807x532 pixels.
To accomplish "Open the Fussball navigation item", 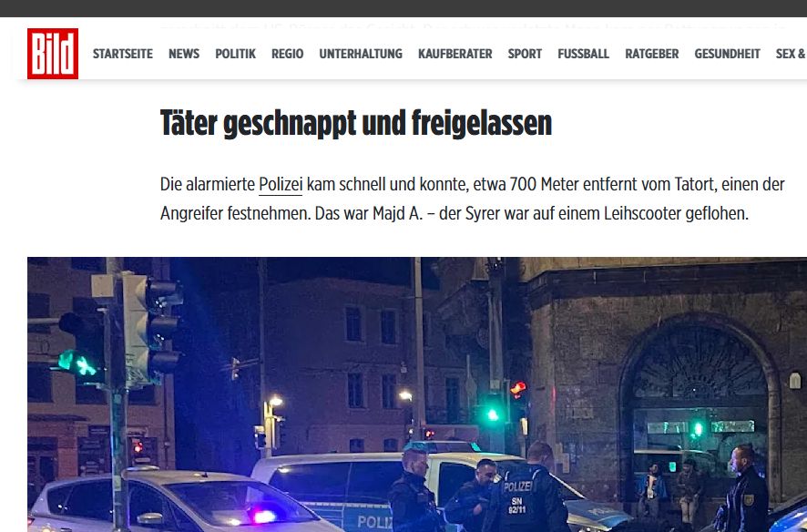I will click(x=583, y=54).
